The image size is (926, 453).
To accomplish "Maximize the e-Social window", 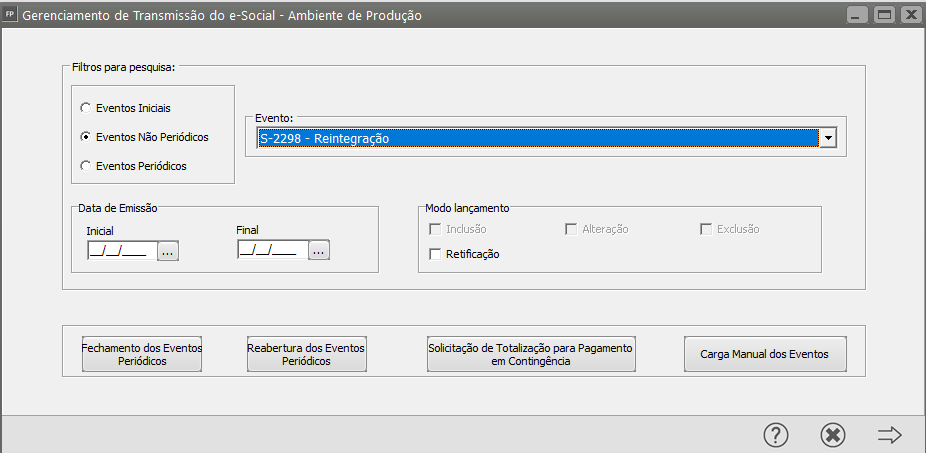I will (884, 15).
